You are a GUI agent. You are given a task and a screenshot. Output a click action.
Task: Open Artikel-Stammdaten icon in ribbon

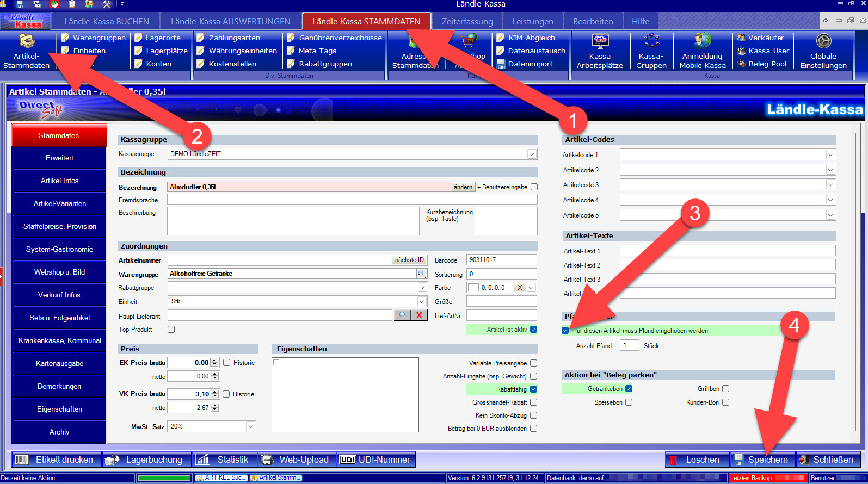[27, 51]
